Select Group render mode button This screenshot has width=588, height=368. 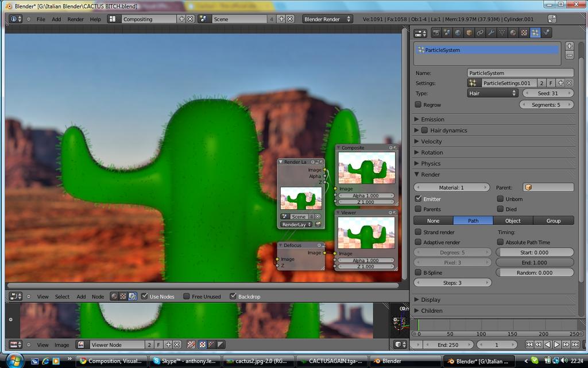click(554, 220)
